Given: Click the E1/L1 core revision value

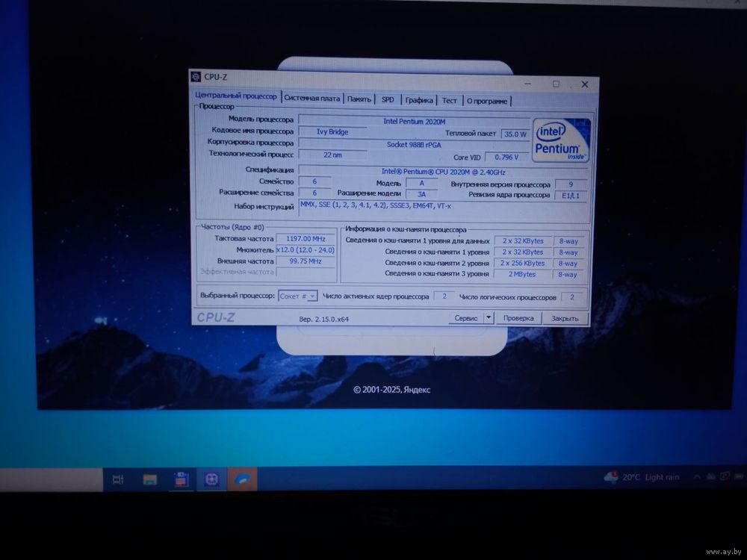Looking at the screenshot, I should [x=570, y=195].
